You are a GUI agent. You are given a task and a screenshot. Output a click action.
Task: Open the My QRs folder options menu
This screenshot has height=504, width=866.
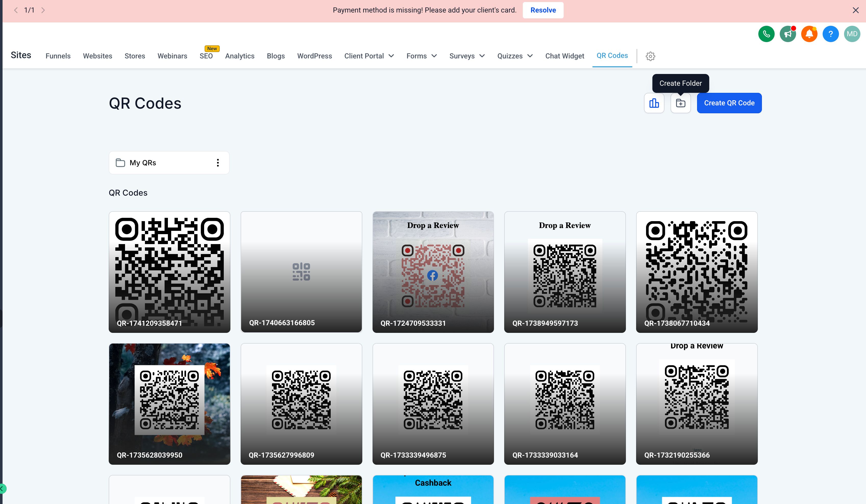pyautogui.click(x=218, y=163)
